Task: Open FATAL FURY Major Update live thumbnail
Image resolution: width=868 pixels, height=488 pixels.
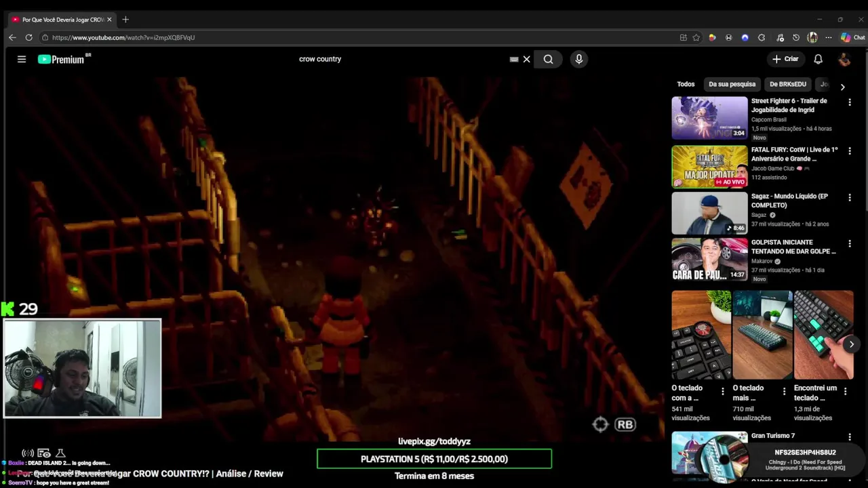Action: pyautogui.click(x=709, y=167)
